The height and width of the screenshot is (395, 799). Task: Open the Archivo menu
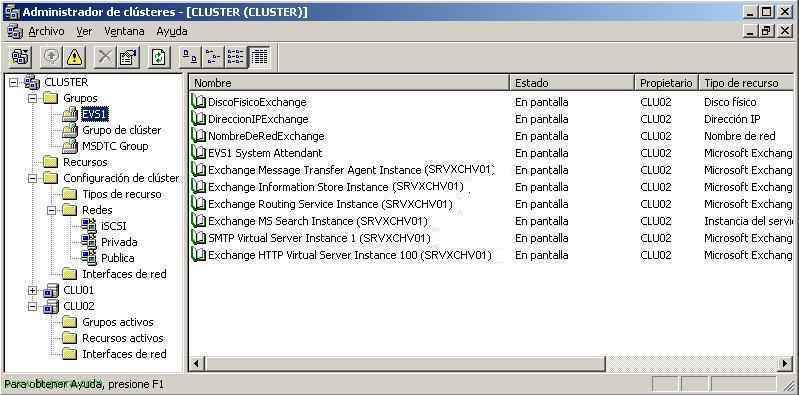46,32
